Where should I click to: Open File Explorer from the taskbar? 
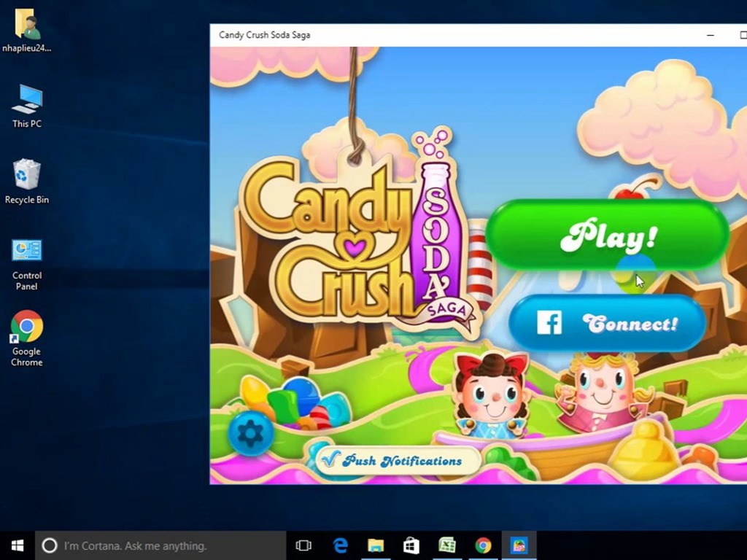[376, 545]
